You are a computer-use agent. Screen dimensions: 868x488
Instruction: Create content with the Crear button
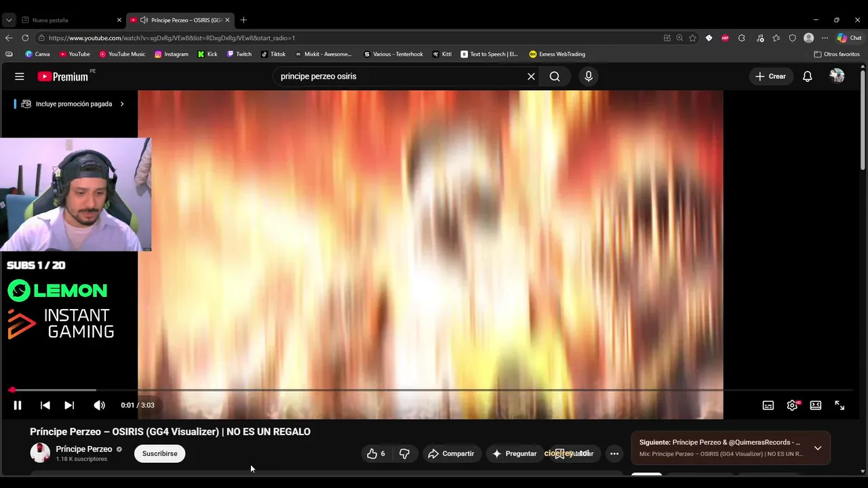770,77
